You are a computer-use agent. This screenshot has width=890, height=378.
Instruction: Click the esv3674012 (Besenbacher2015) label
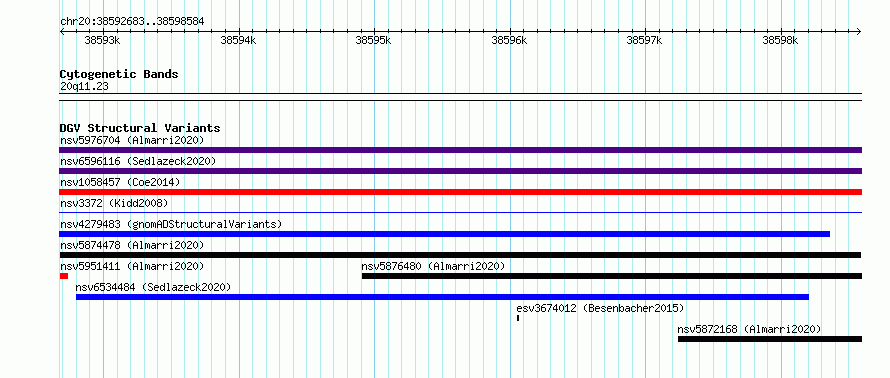(600, 308)
